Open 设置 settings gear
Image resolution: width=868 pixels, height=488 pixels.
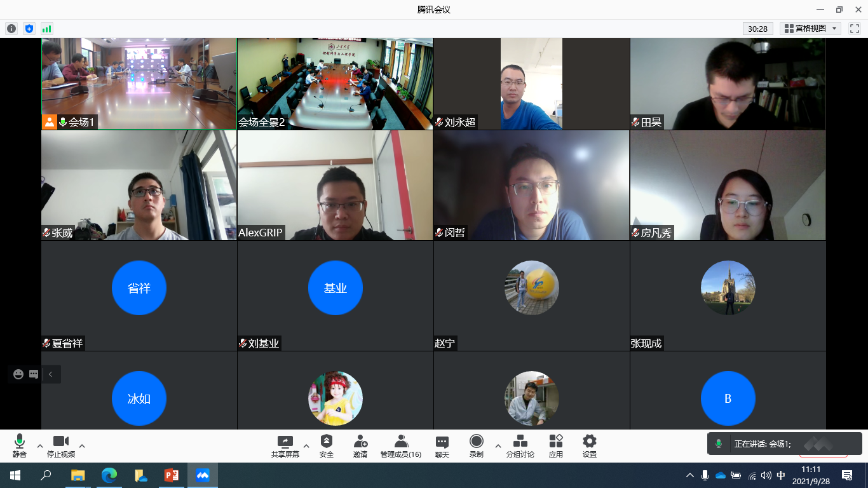[x=590, y=446]
